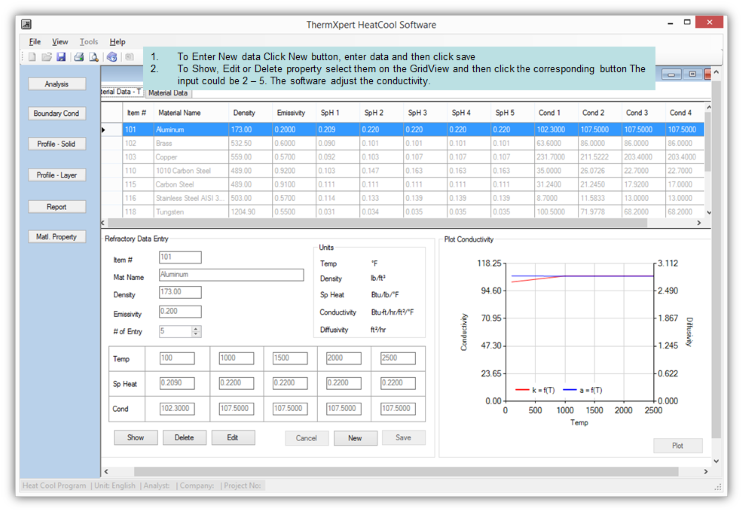
Task: Click the Cond field showing 102.3000
Action: point(177,409)
